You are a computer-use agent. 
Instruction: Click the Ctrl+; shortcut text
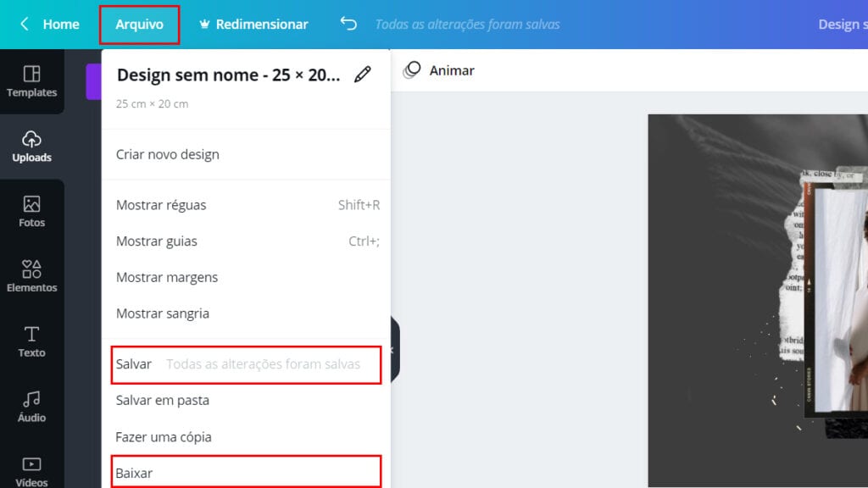pyautogui.click(x=364, y=241)
